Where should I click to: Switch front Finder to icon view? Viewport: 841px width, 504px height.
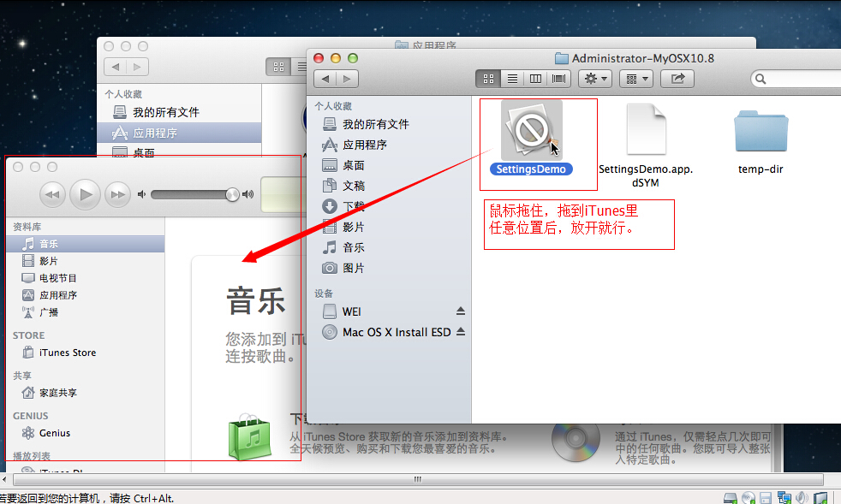[488, 79]
